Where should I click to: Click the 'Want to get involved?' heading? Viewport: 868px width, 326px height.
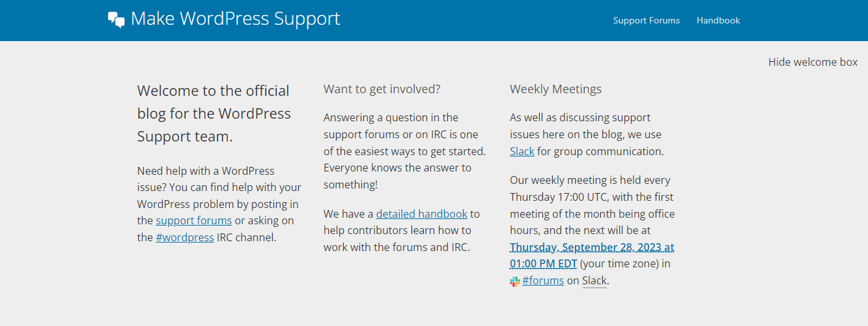[382, 89]
